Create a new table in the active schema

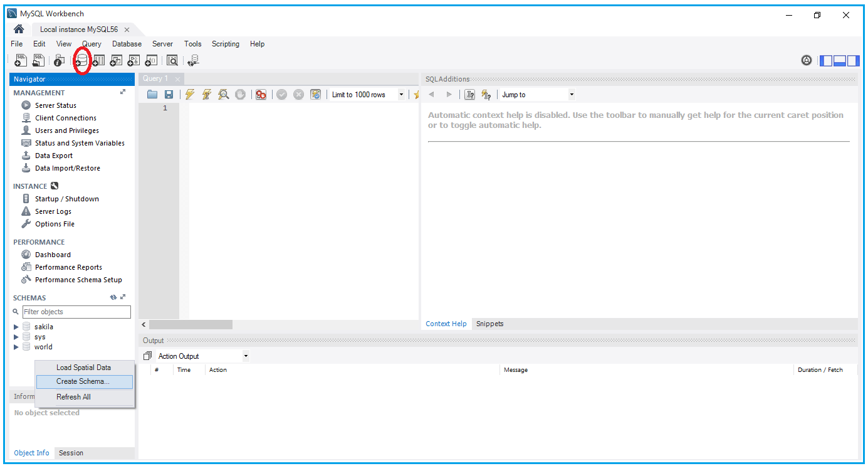98,60
